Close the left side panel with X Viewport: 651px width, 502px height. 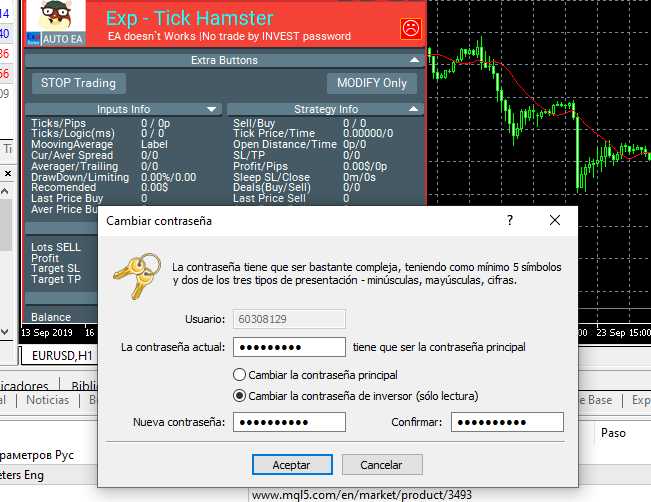(8, 174)
